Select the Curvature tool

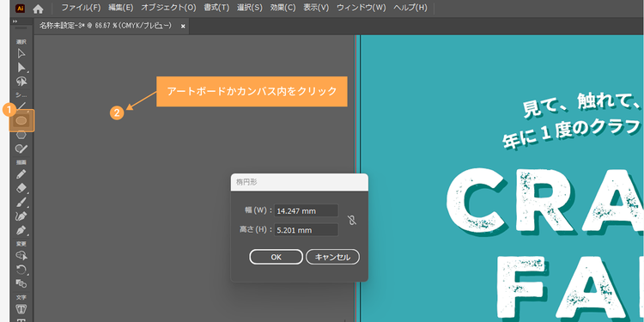21,216
